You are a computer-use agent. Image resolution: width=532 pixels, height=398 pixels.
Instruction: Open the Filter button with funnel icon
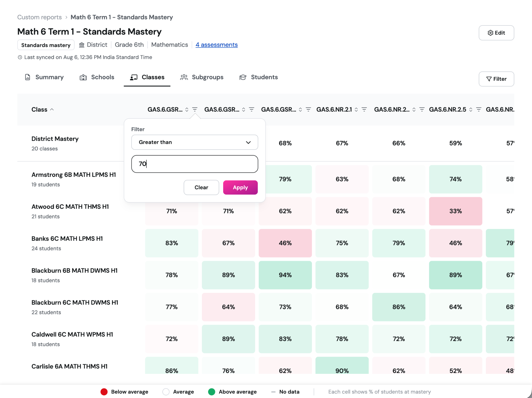(496, 79)
